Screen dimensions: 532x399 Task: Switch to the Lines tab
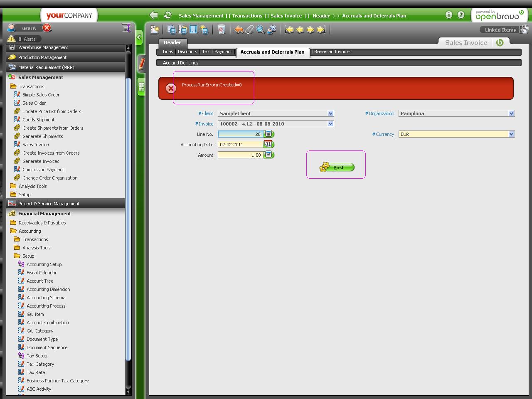point(168,52)
